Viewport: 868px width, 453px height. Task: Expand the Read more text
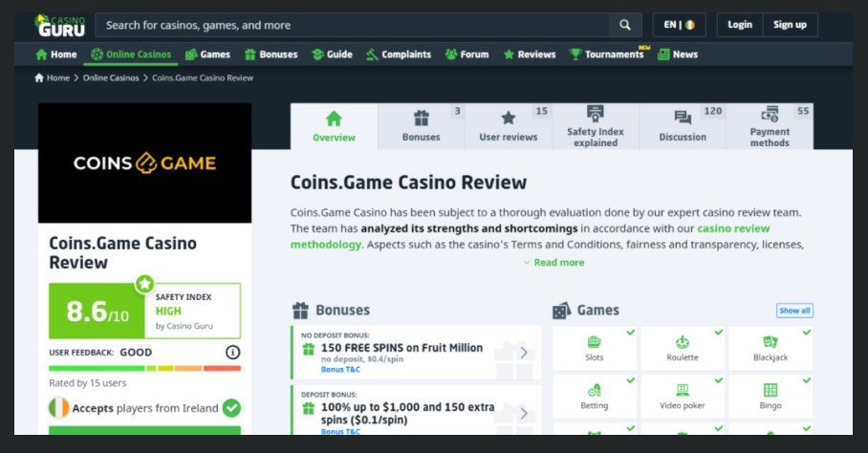click(x=554, y=263)
